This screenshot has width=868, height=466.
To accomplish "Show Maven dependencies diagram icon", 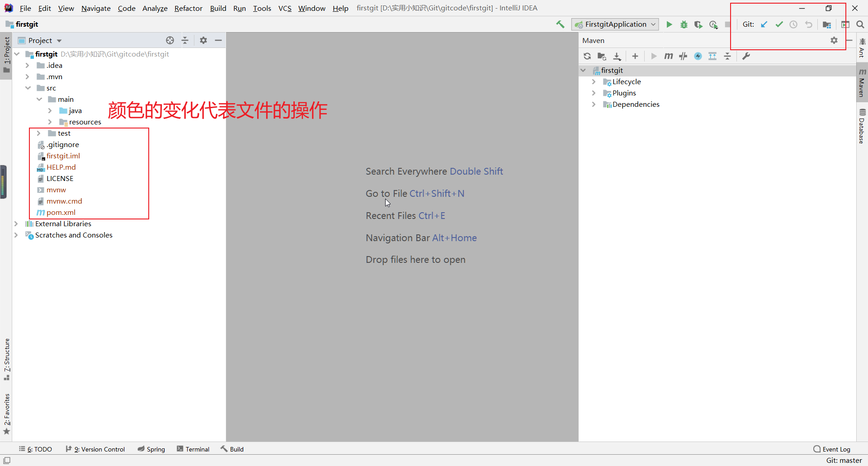I will pos(712,56).
